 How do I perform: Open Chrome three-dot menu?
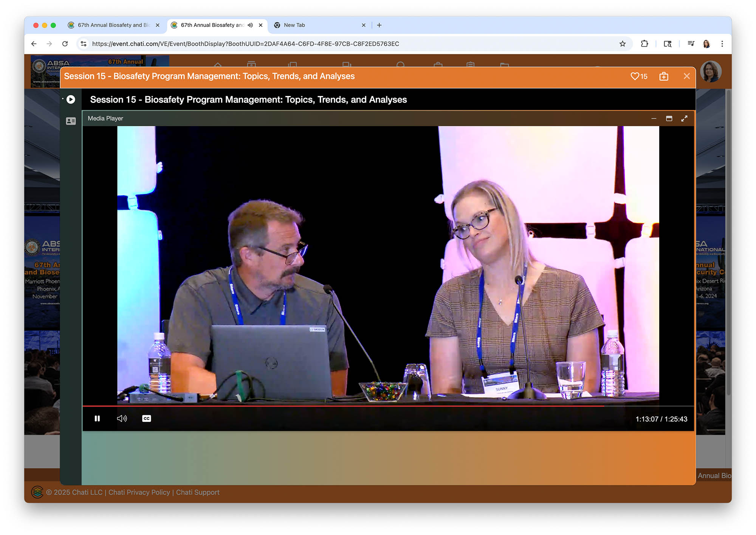click(x=722, y=44)
